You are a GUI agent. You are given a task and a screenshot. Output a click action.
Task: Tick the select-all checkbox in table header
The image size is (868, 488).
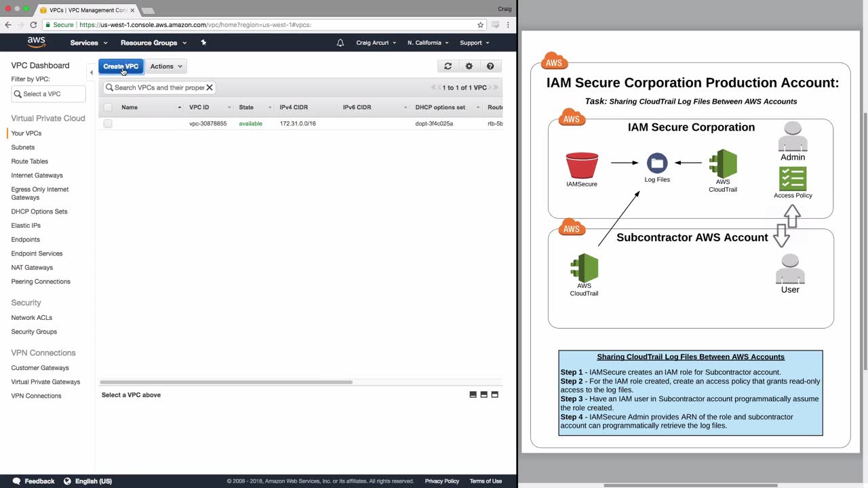click(x=108, y=107)
